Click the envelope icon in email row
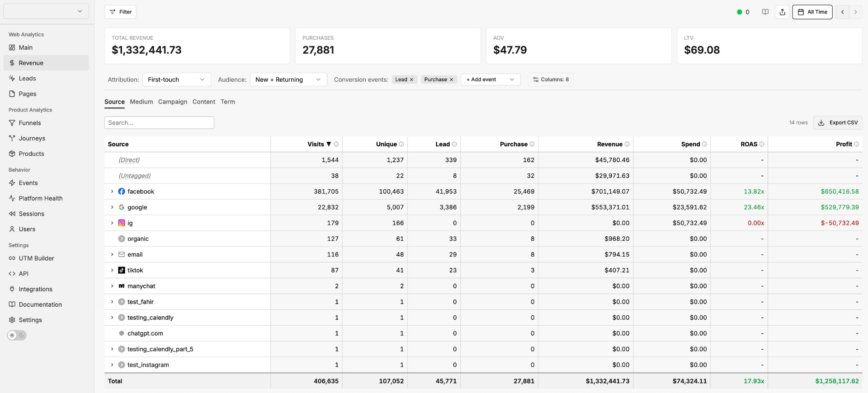 [122, 255]
